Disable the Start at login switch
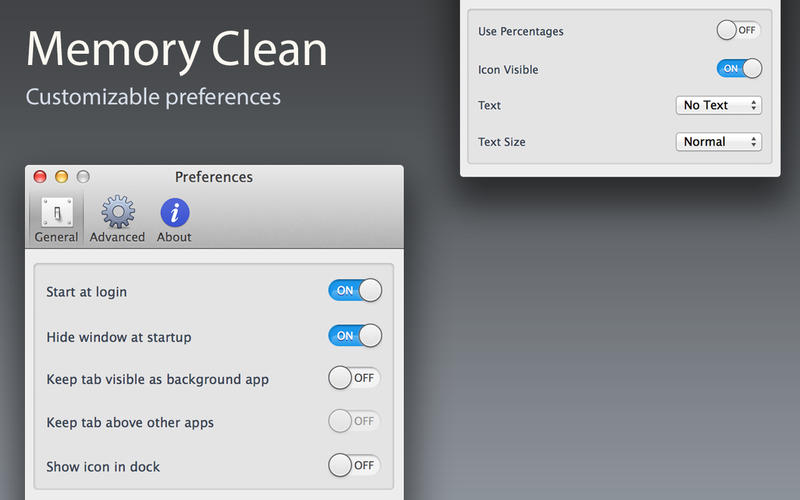This screenshot has height=500, width=800. click(x=355, y=291)
